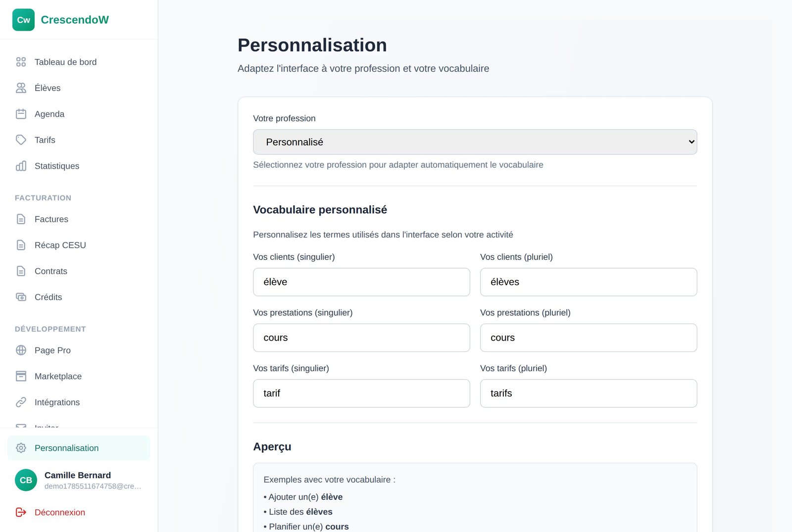The image size is (792, 532).
Task: Click the Marketplace storefront icon
Action: [21, 376]
